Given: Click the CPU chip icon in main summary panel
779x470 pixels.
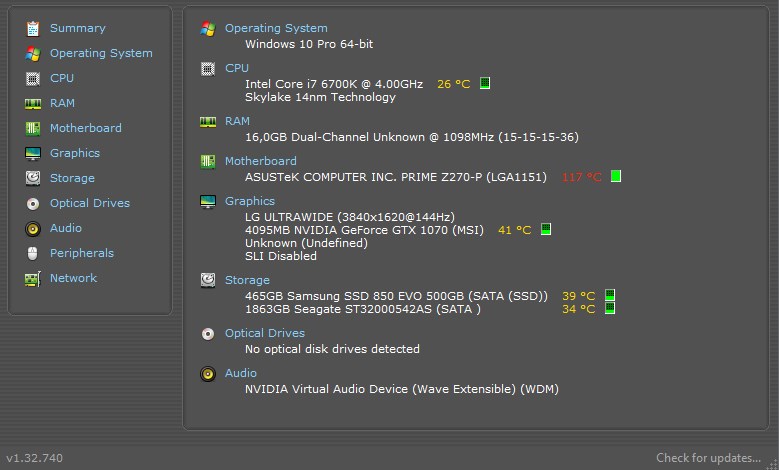Looking at the screenshot, I should coord(208,69).
